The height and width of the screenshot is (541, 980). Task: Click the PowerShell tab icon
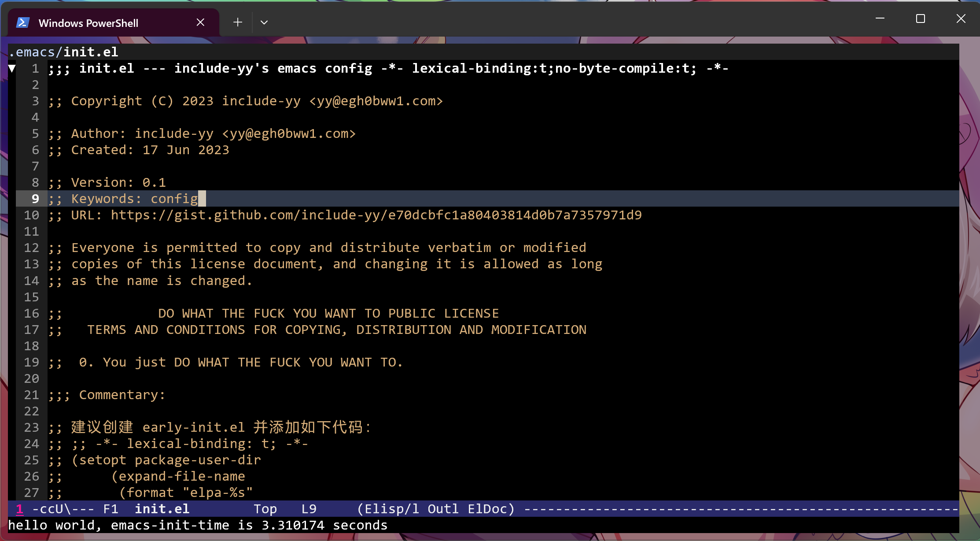pyautogui.click(x=23, y=22)
